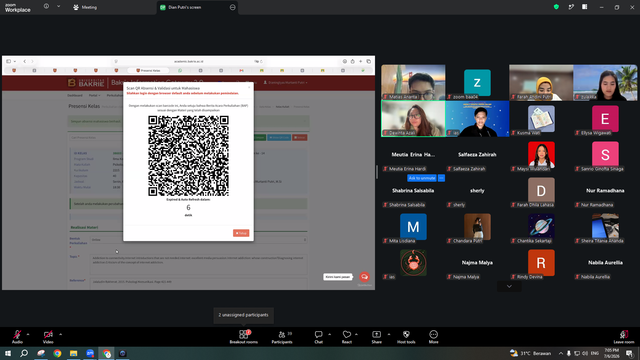This screenshot has height=360, width=640.
Task: Click browser back arrow in shared screen
Action: (24, 61)
